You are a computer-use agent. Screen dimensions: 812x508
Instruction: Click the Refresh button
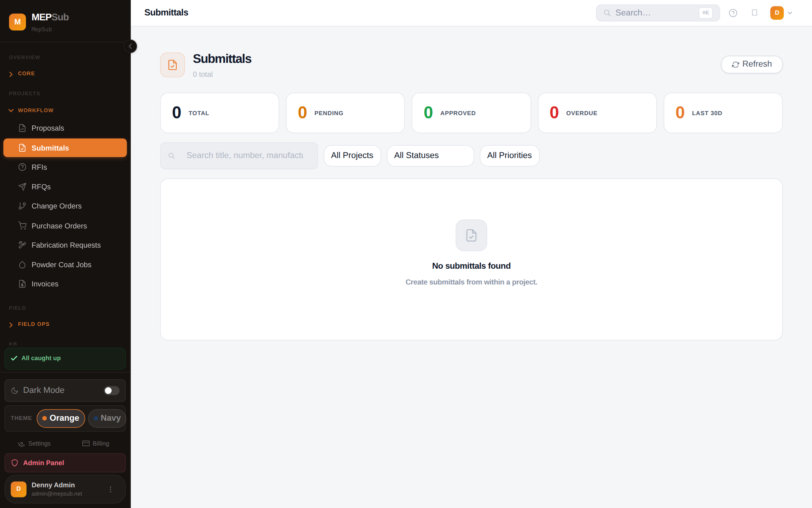tap(751, 64)
